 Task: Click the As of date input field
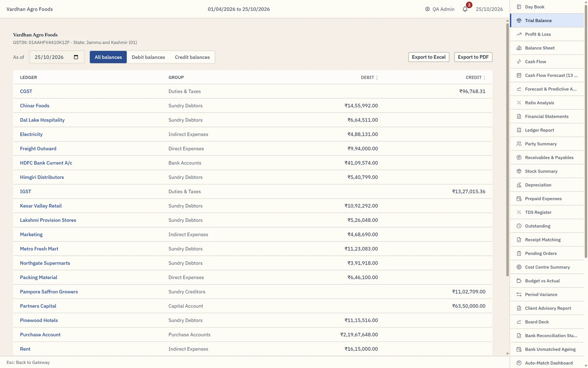coord(57,57)
